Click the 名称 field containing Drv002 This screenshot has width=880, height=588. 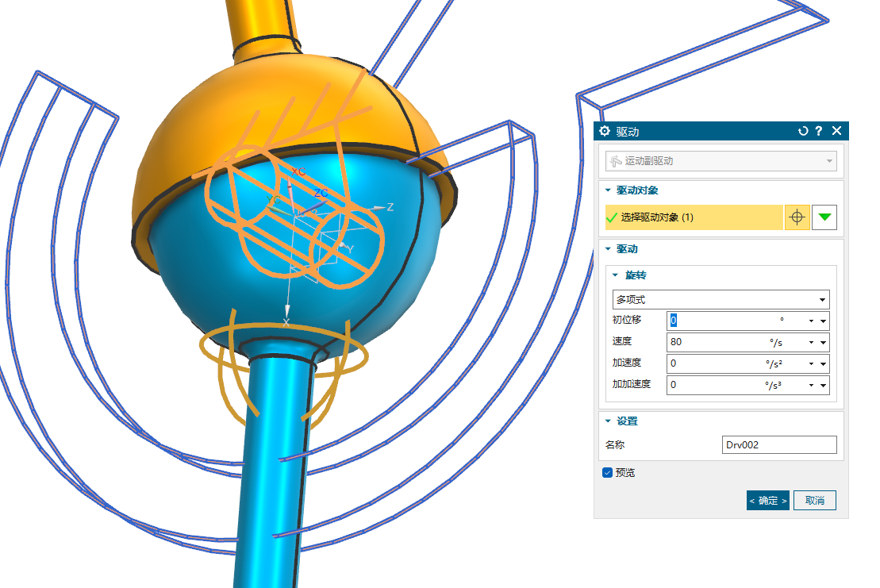(779, 445)
